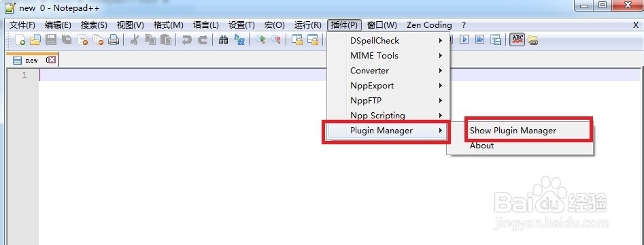Close the 'new' tab with its X
Screen dimensions: 644x245
(x=51, y=60)
